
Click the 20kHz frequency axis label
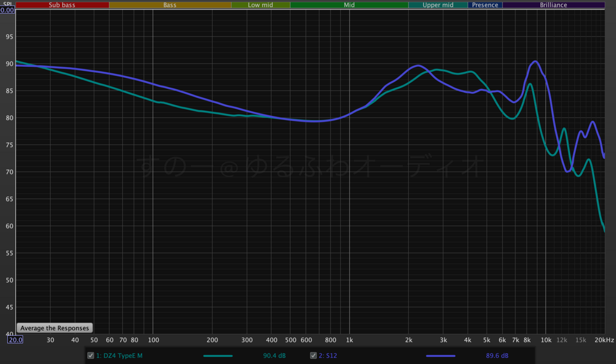605,340
